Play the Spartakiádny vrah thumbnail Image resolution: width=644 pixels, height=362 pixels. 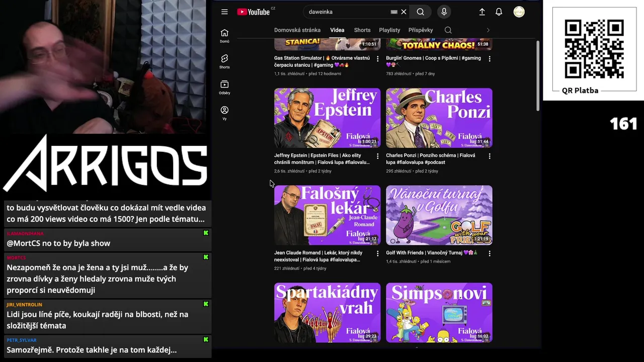point(327,313)
